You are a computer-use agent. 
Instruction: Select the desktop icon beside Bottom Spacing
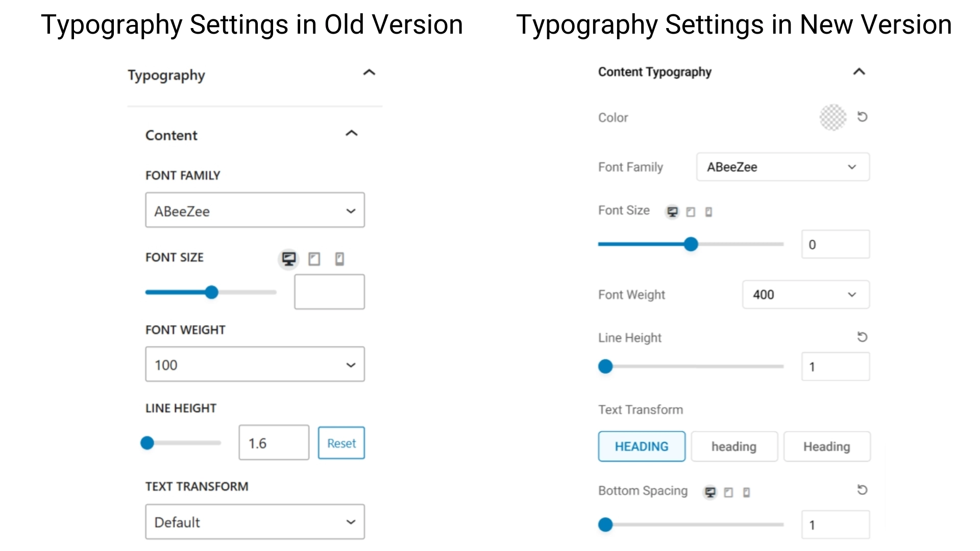(x=710, y=492)
